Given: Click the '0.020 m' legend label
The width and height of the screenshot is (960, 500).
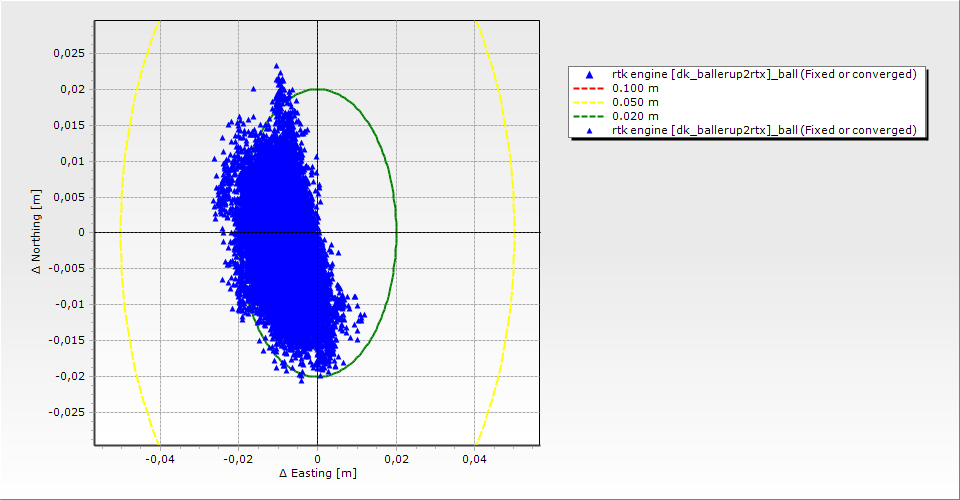Looking at the screenshot, I should click(x=635, y=116).
